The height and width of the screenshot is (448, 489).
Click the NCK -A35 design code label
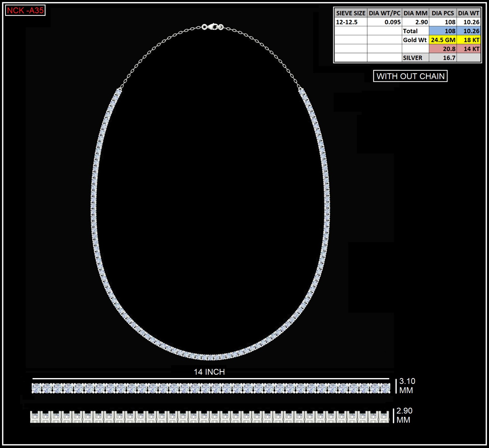(x=25, y=10)
